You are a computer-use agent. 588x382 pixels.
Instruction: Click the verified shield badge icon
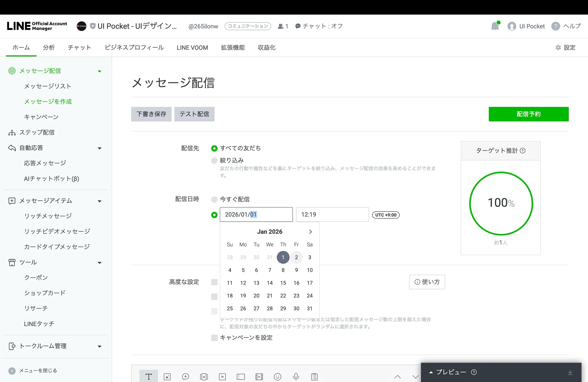click(x=93, y=26)
